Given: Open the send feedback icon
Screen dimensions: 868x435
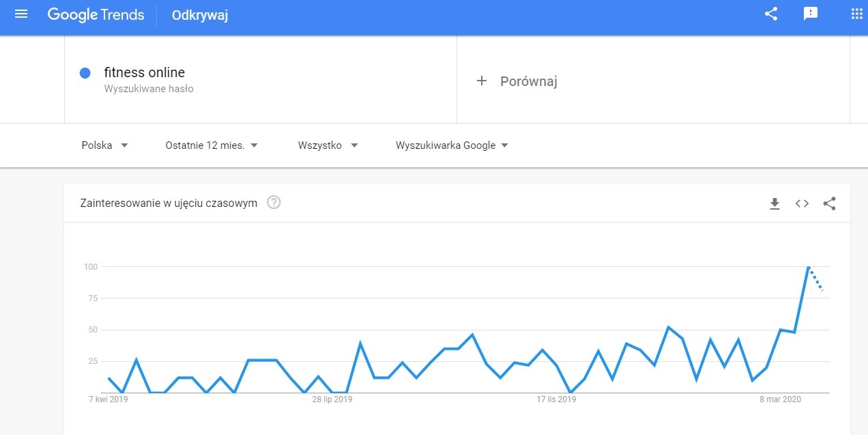Looking at the screenshot, I should point(811,14).
